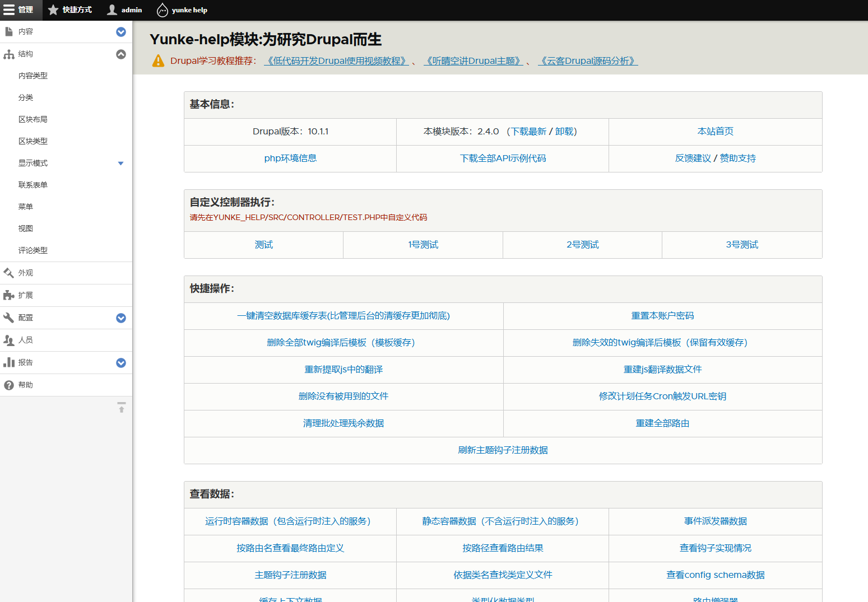
Task: Click the 帮助 question mark icon
Action: [x=9, y=385]
